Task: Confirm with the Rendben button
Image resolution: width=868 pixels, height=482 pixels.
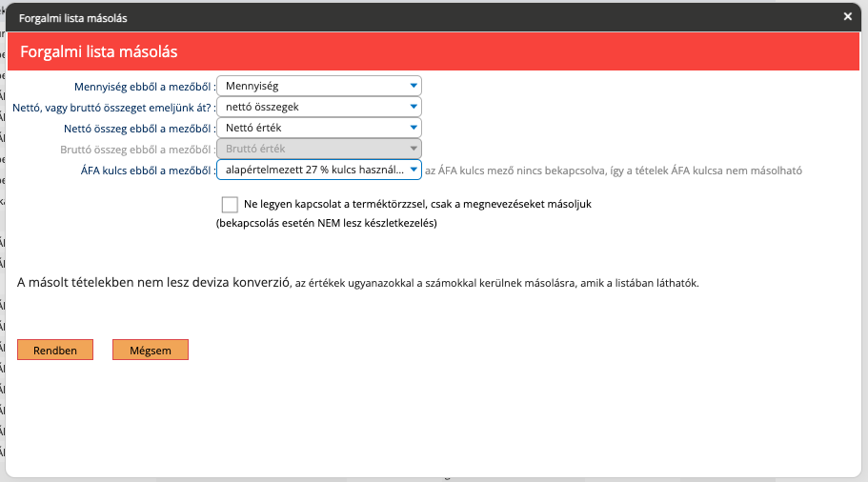Action: 55,350
